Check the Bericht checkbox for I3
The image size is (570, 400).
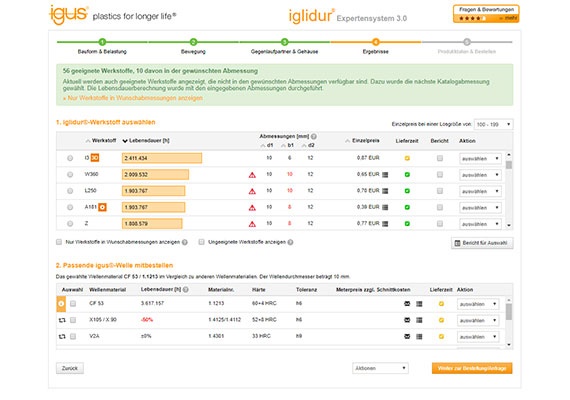tap(440, 158)
